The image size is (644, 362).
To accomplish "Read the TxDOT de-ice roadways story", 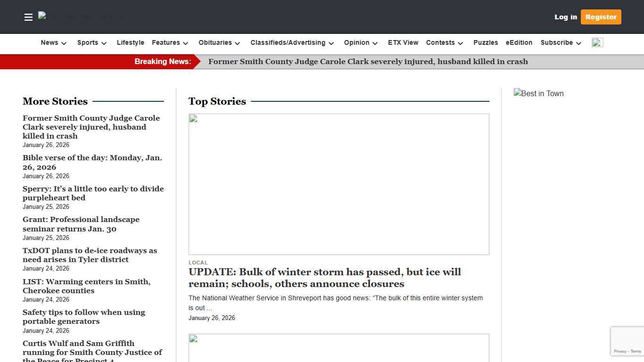I will pos(90,255).
